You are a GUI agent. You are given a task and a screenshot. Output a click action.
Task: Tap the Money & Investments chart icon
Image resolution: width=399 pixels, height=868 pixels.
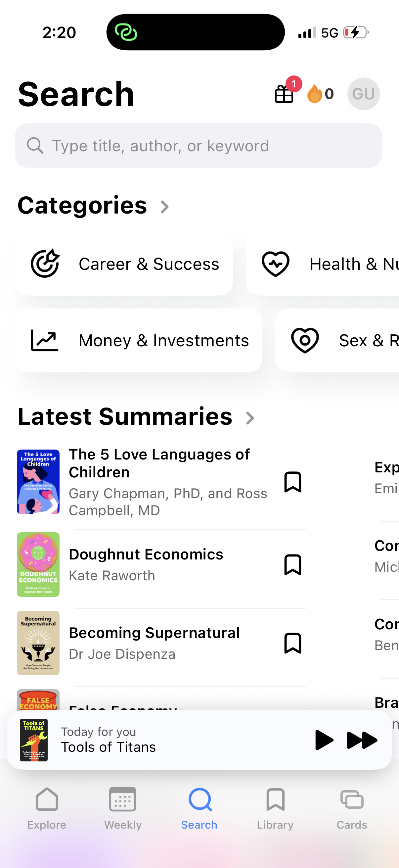[x=44, y=340]
